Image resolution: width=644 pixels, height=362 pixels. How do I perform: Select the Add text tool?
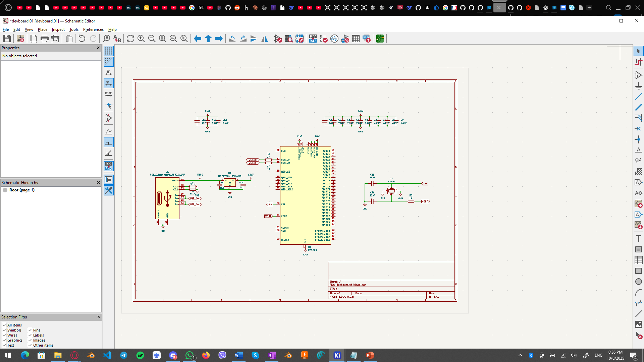coord(638,239)
